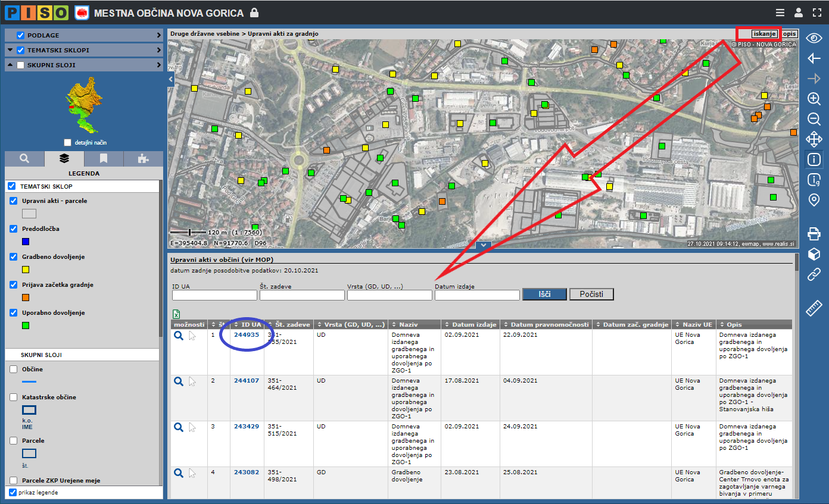Enable the Katastrske občine layer

pos(14,397)
